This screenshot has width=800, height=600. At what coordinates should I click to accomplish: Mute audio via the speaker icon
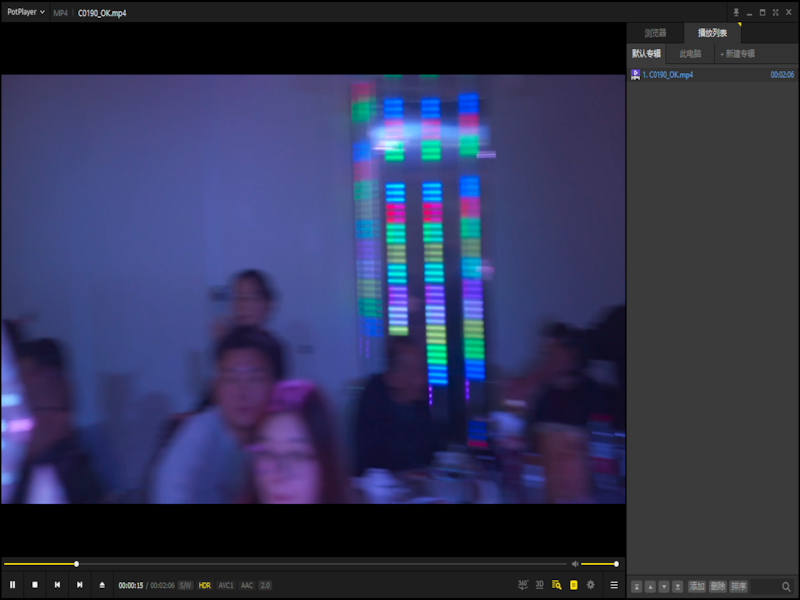(x=575, y=564)
